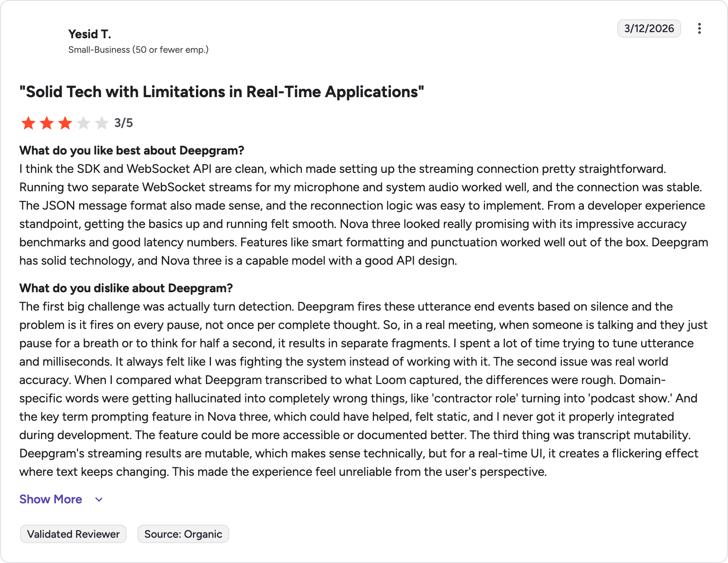
Task: Expand review using the Show More chevron
Action: (x=99, y=500)
